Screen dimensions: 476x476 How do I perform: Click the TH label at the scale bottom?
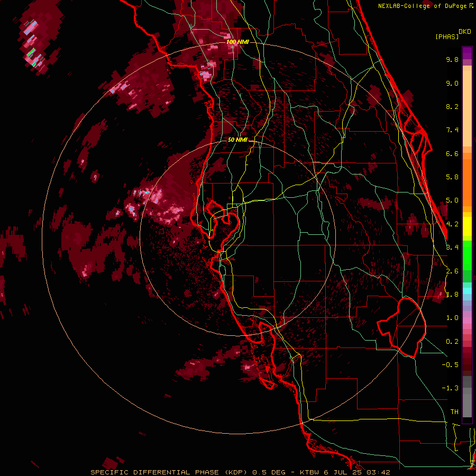point(454,412)
